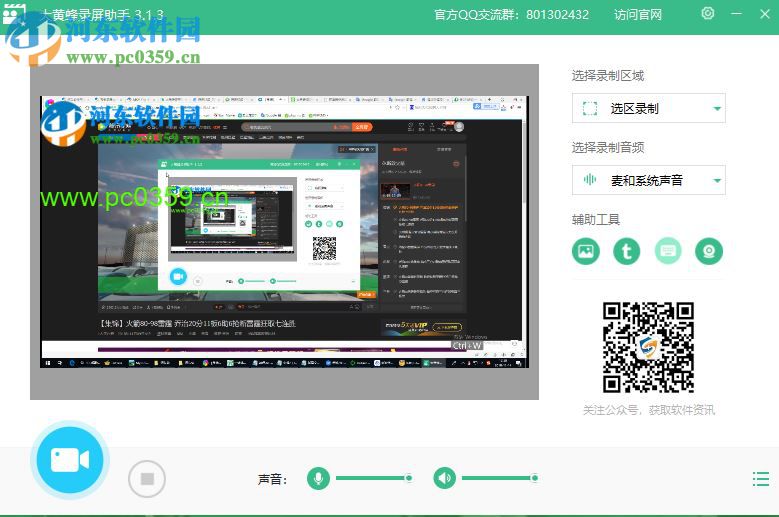Select the text watermark tool icon

pyautogui.click(x=626, y=251)
